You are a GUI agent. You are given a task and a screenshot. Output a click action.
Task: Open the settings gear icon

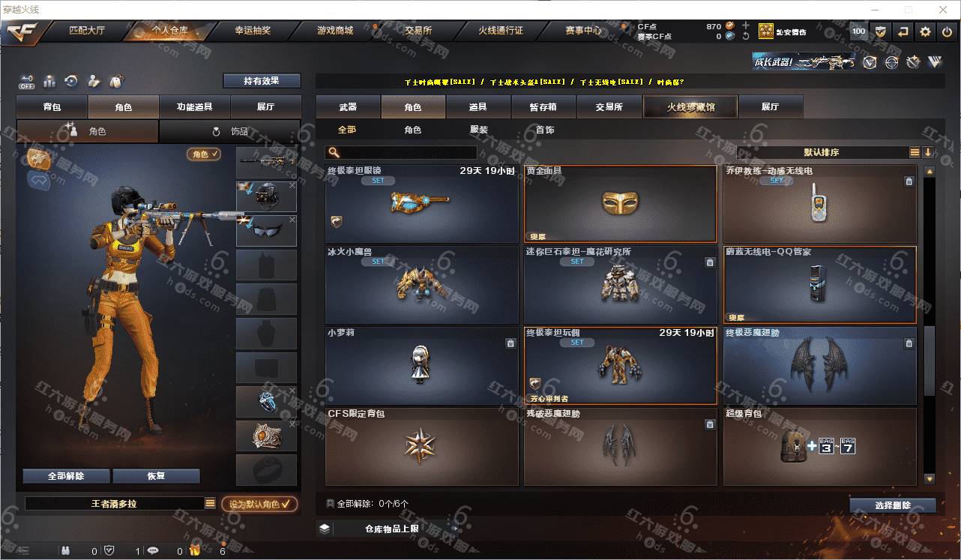coord(925,31)
